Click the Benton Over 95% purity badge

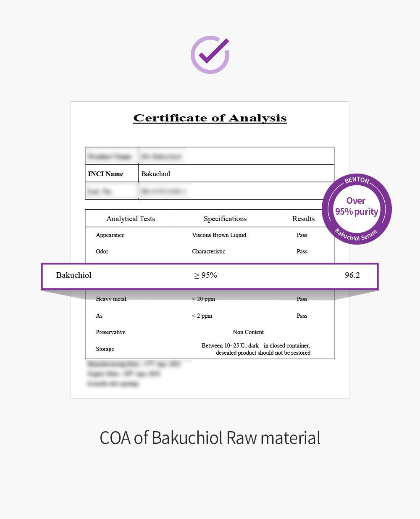357,209
